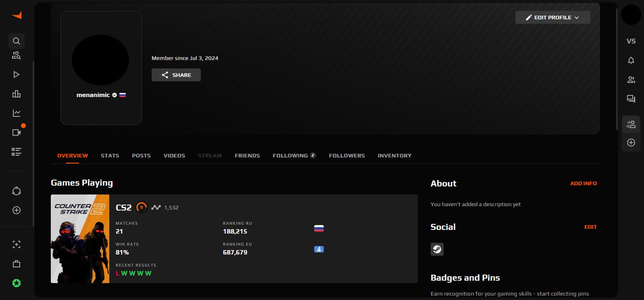Click the VS icon in right sidebar
644x300 pixels.
(x=631, y=41)
